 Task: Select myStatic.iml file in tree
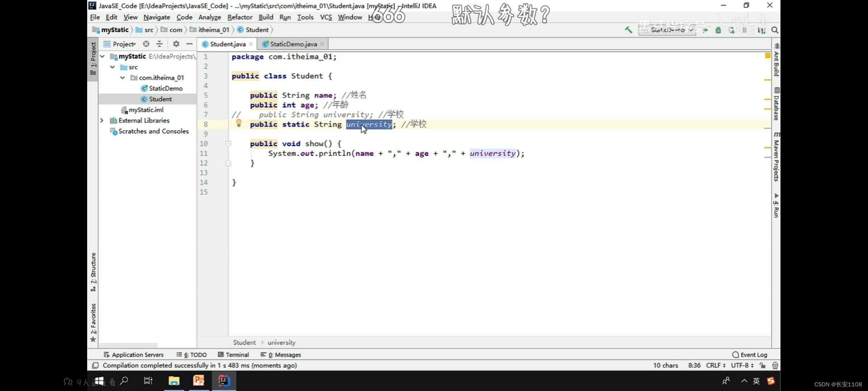[142, 110]
